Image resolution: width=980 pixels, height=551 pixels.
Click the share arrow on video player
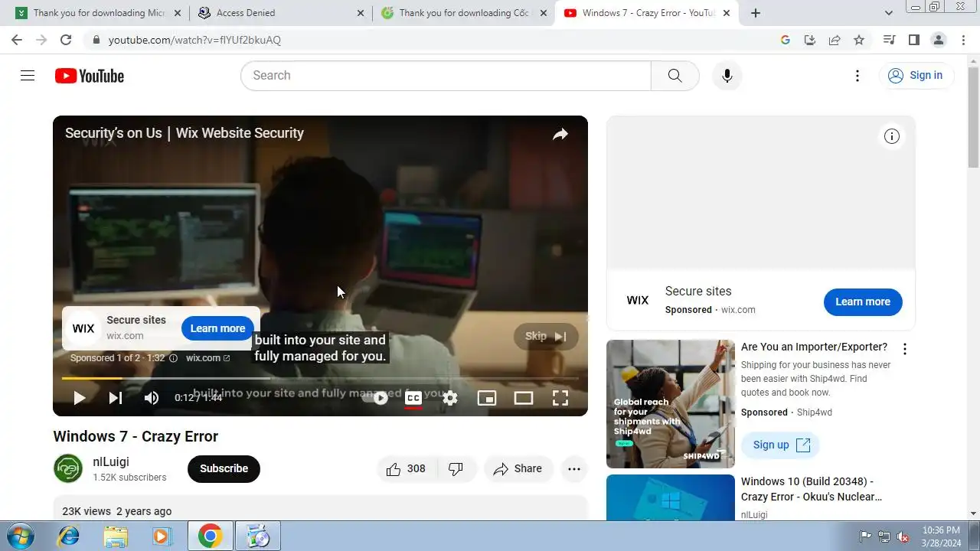[x=560, y=135]
